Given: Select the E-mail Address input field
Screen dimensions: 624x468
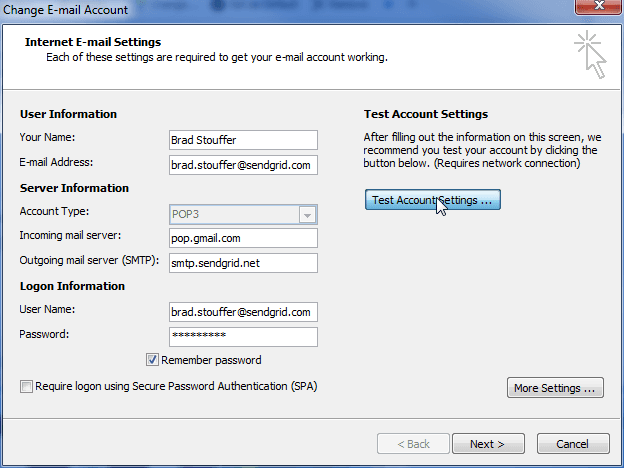Looking at the screenshot, I should (243, 164).
